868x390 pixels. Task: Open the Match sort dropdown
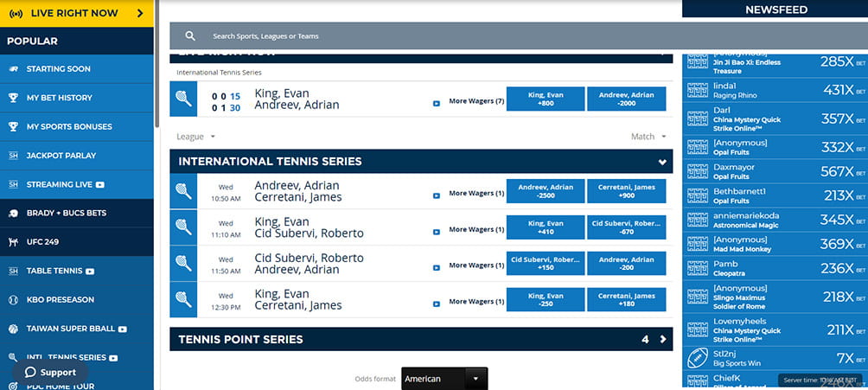click(648, 137)
